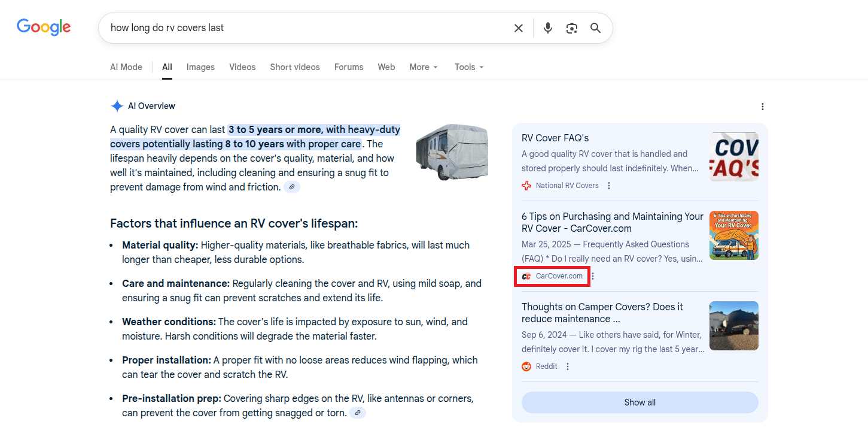Click the Reddit favicon on the result
Screen dimensions: 868x433
click(526, 366)
